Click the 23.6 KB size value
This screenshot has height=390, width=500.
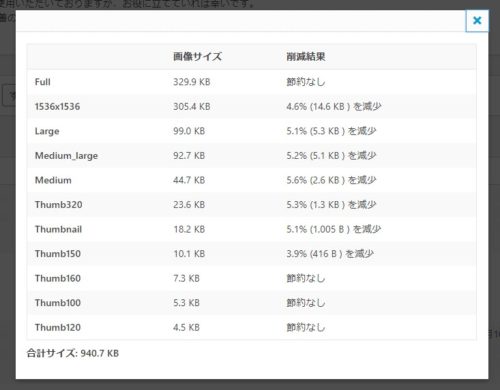189,205
